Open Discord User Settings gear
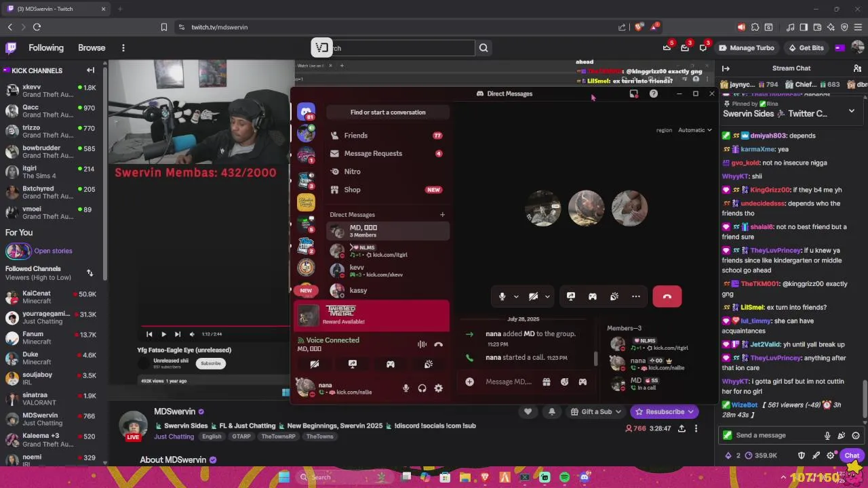The image size is (868, 488). [439, 388]
